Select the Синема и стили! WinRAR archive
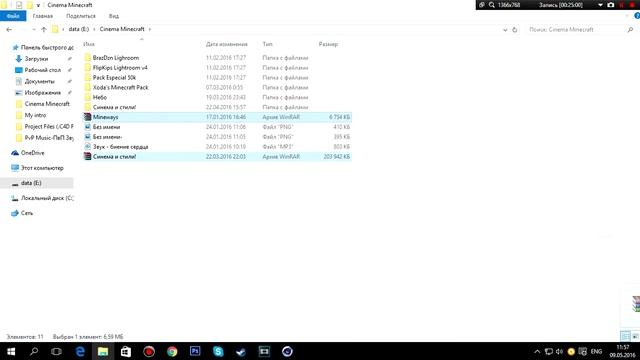 (216, 156)
